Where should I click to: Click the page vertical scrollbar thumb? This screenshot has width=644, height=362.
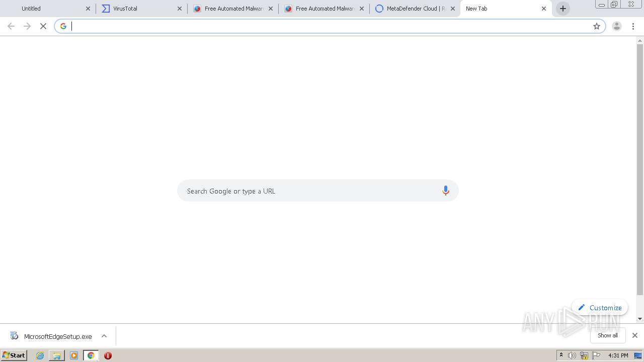tap(640, 169)
